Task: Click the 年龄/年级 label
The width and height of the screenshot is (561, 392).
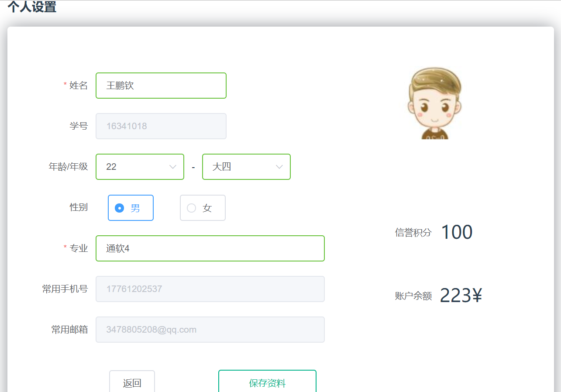Action: click(68, 167)
